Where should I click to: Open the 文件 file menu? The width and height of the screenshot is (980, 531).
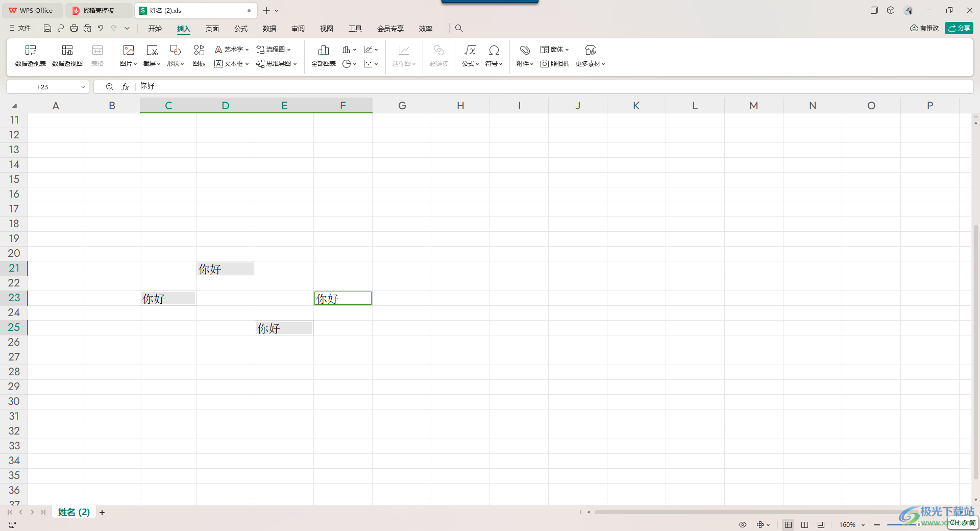20,28
